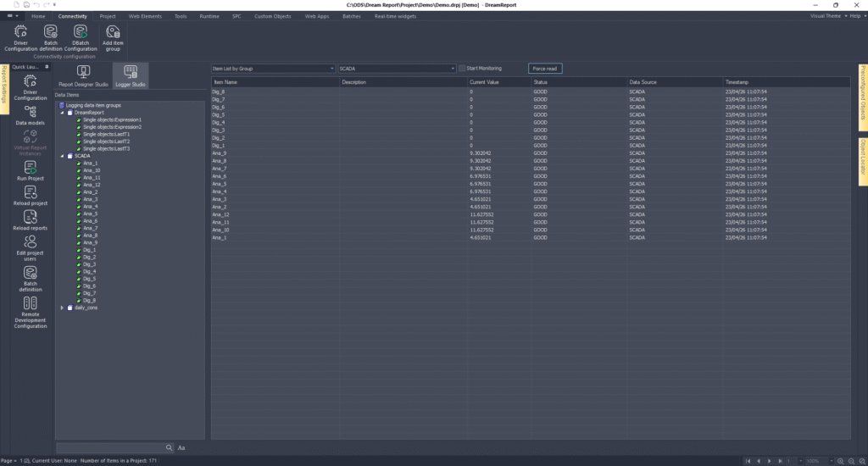Open the SPC ribbon tab

pos(236,16)
